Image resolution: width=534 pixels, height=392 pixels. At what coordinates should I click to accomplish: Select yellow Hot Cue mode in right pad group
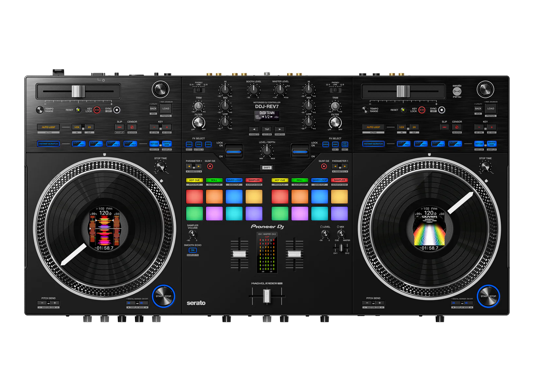(x=280, y=180)
